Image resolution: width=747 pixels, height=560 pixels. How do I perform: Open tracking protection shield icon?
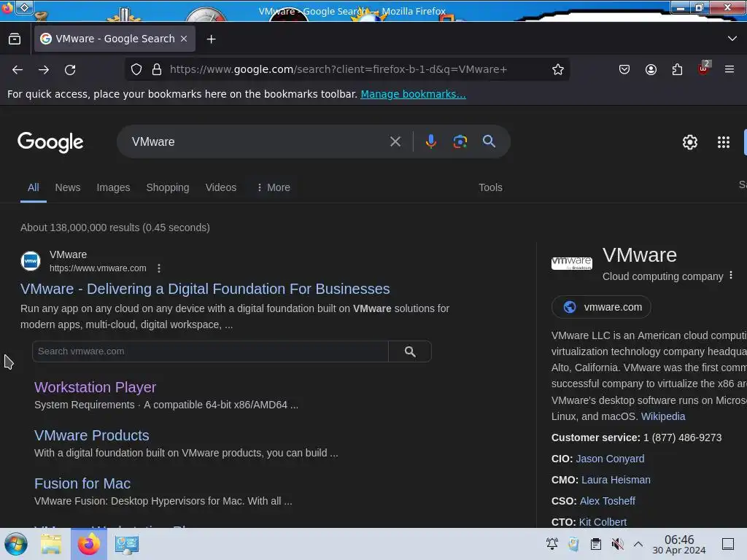tap(136, 69)
